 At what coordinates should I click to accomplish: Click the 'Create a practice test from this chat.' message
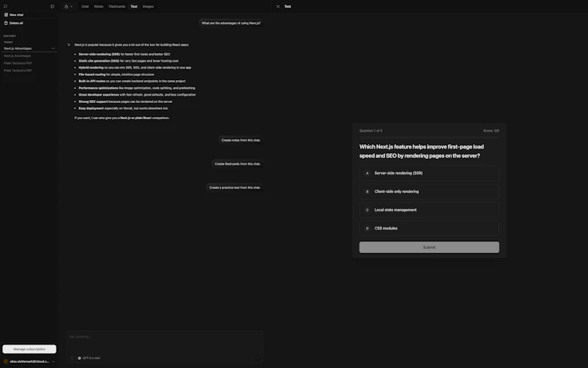[234, 188]
